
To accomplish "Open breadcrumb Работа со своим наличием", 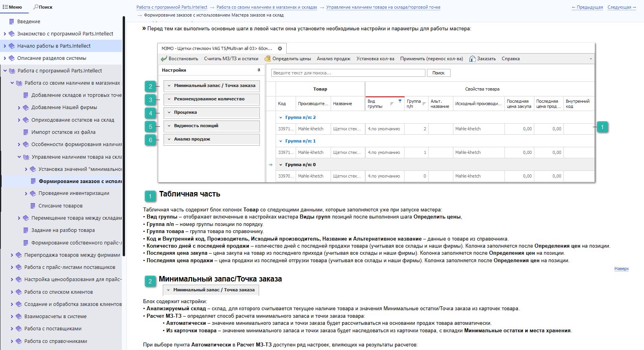I will tap(267, 7).
